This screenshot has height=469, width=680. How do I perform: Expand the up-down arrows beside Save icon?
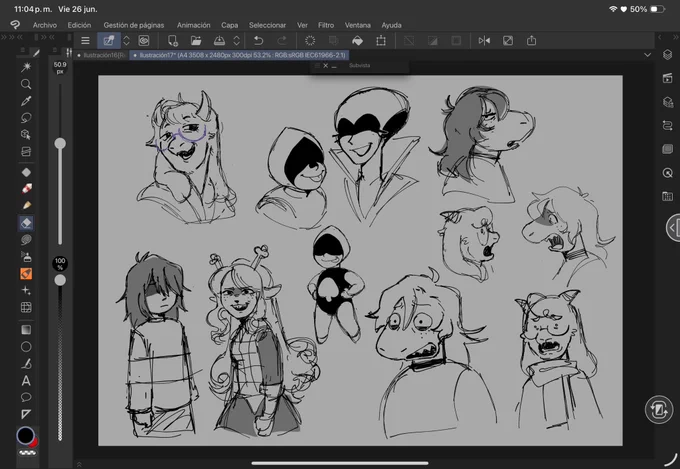point(236,41)
